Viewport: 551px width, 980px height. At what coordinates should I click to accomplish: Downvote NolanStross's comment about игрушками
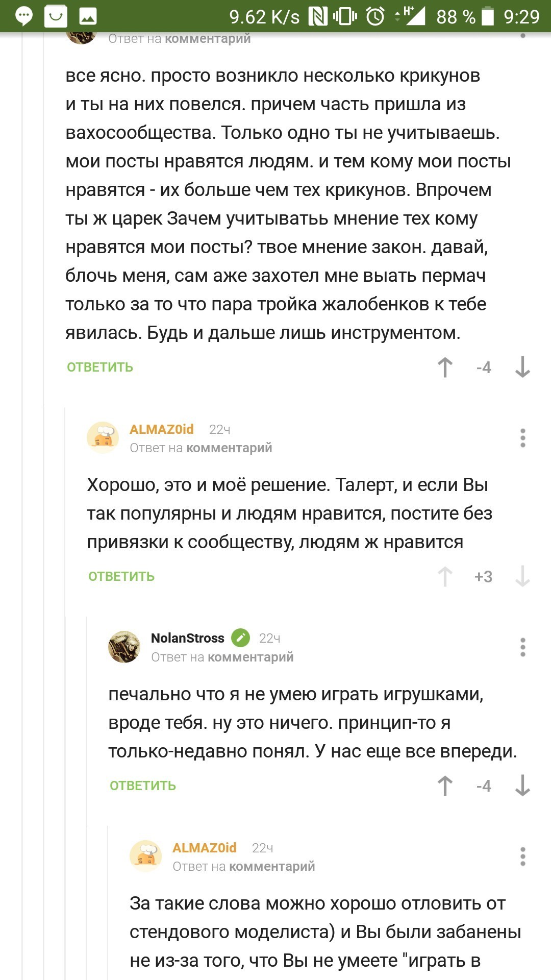coord(522,786)
